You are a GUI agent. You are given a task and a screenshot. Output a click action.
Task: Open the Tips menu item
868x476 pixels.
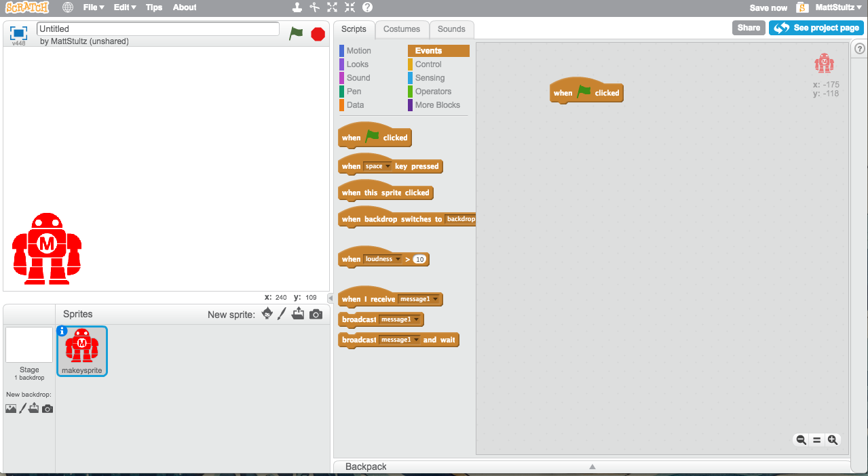[154, 7]
